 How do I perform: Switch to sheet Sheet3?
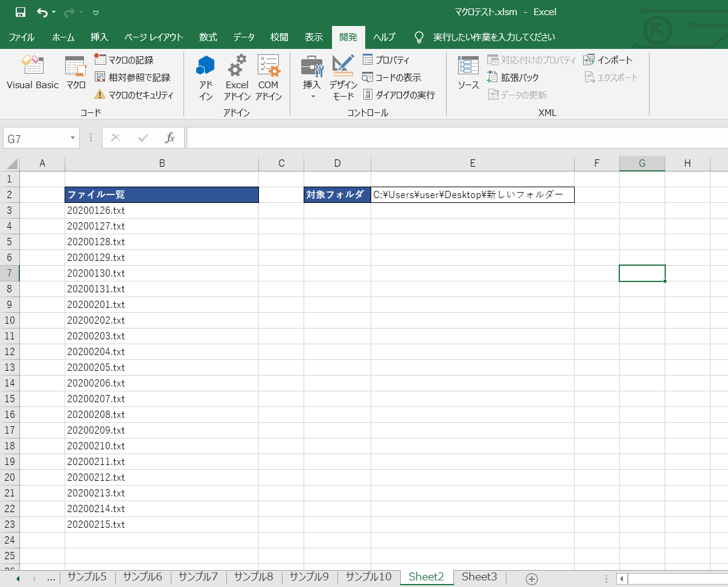click(479, 577)
